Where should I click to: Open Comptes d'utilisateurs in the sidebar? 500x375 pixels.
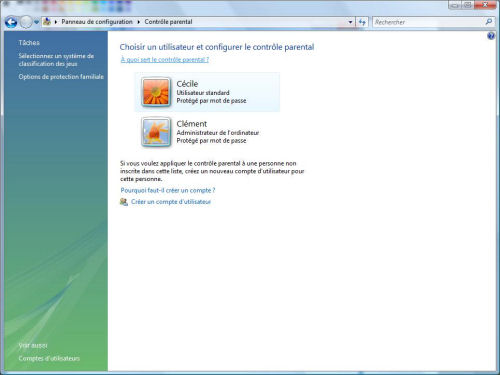pos(49,359)
